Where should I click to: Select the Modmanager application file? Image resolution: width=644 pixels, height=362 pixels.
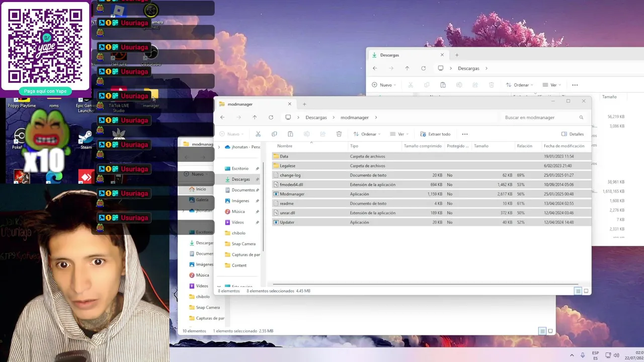point(431,194)
